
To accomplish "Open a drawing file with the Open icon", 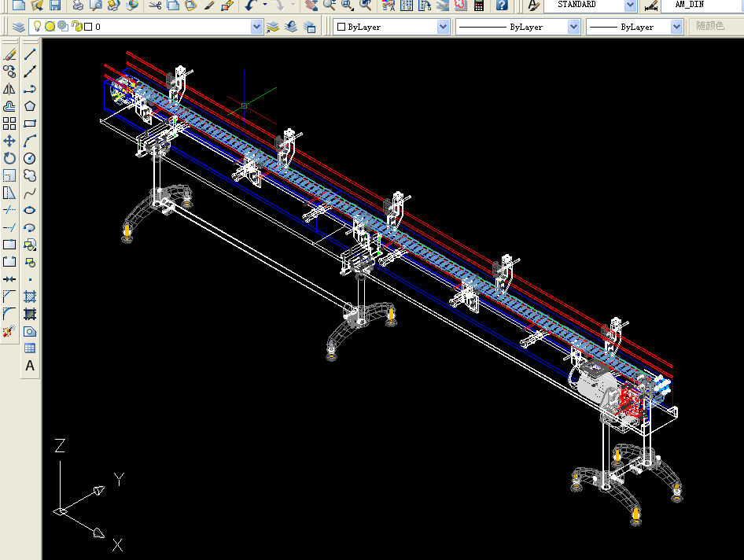I will (x=37, y=5).
